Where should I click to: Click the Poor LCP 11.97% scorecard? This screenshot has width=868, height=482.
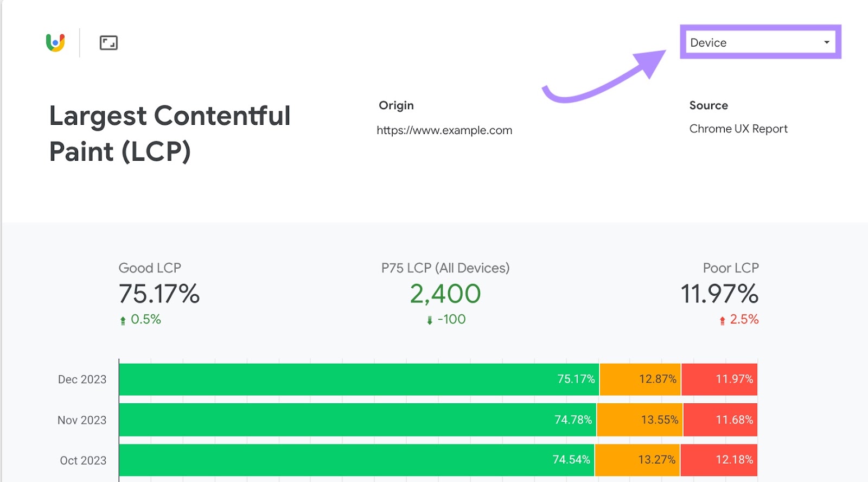pos(719,294)
